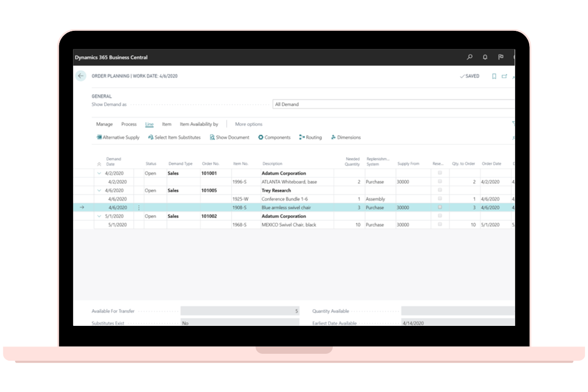Image resolution: width=588 pixels, height=392 pixels.
Task: Toggle Reserve checkbox for Trey Research row
Action: 440,190
